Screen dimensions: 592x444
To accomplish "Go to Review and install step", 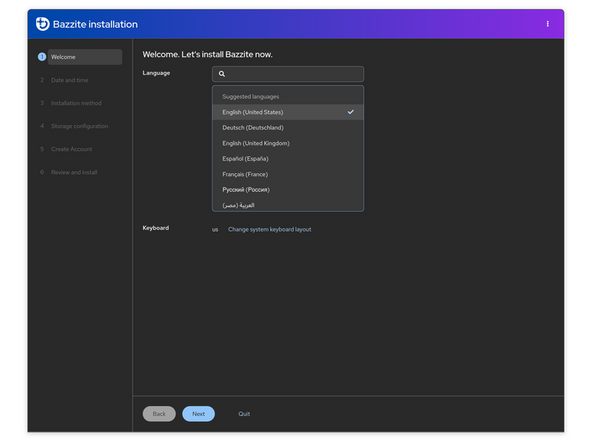I will click(x=74, y=172).
